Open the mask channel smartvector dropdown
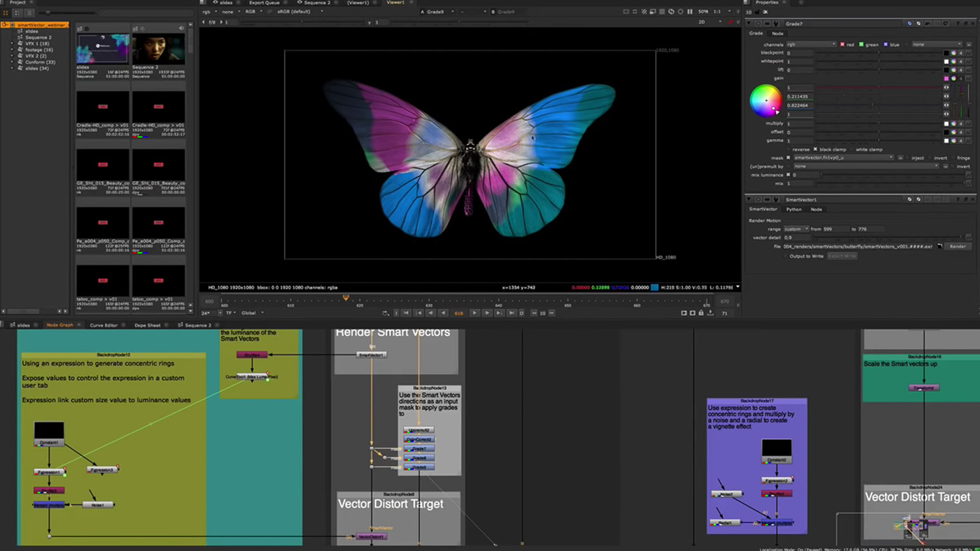The height and width of the screenshot is (551, 980). 843,158
